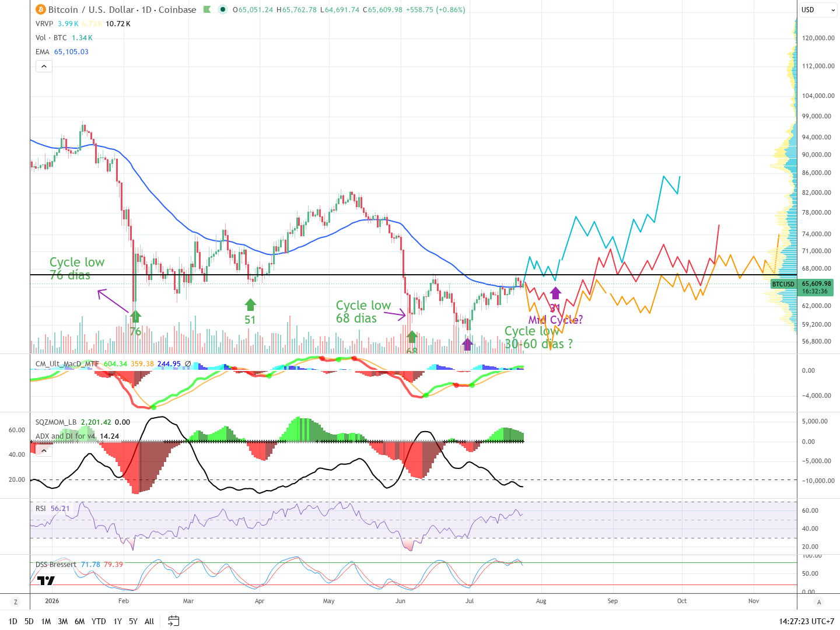Select the VRVP indicator legend
The image size is (840, 630).
pos(44,24)
